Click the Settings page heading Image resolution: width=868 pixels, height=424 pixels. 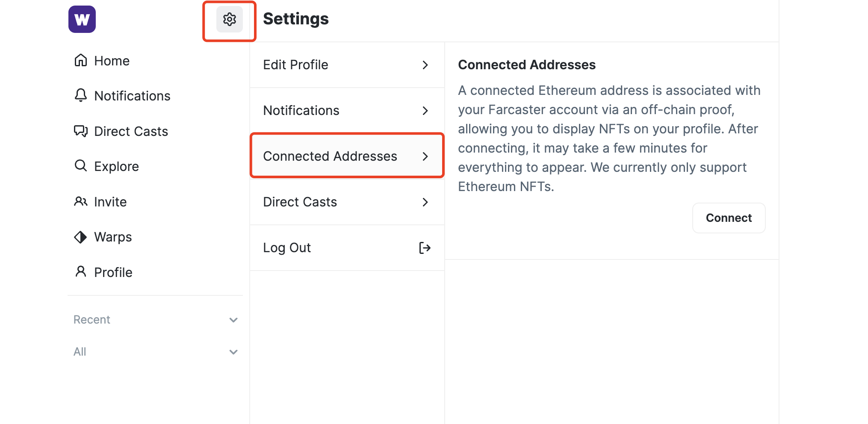tap(296, 19)
